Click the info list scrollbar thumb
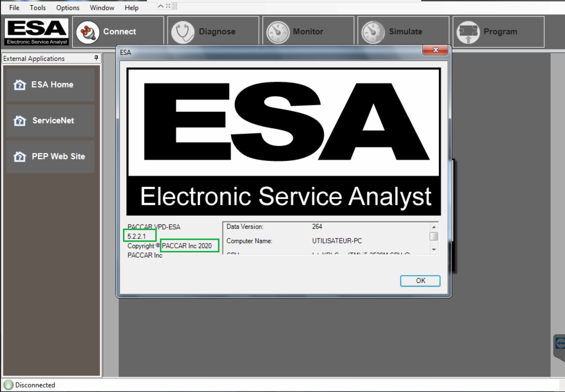Viewport: 565px width, 392px height. (434, 236)
